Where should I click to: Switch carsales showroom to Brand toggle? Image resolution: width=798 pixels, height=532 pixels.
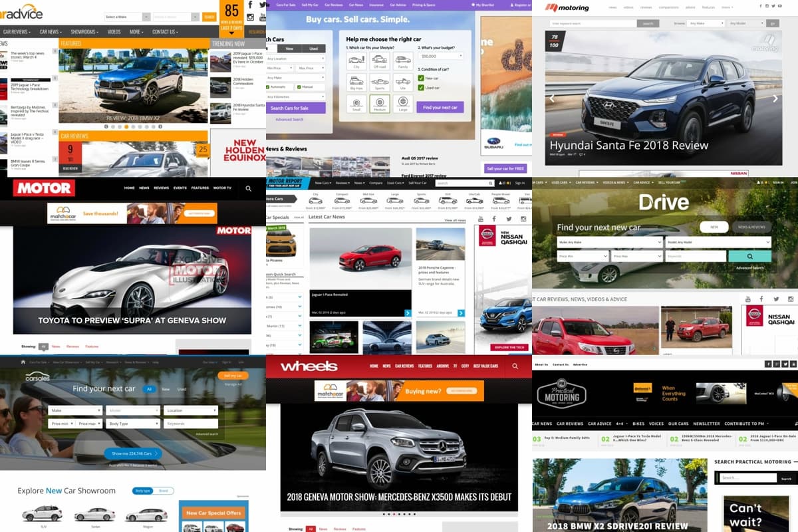[164, 491]
